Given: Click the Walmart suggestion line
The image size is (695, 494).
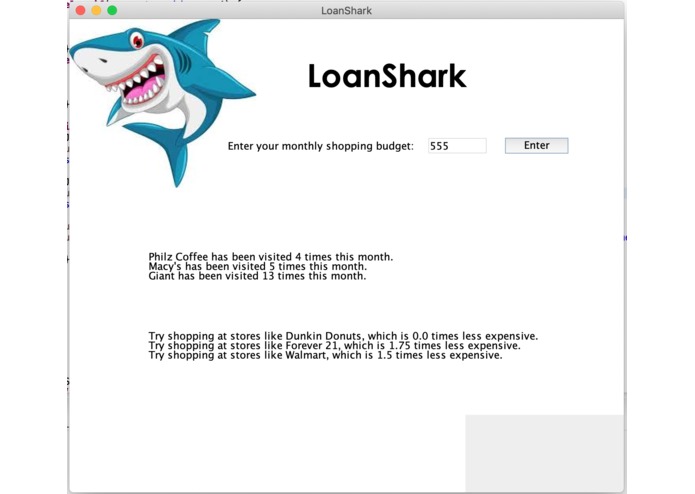Looking at the screenshot, I should tap(325, 355).
